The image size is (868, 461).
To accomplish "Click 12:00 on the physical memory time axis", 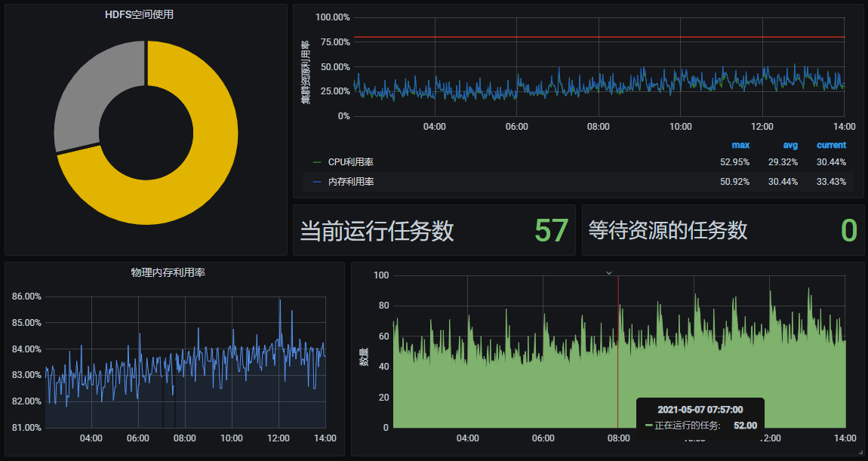I will (279, 438).
